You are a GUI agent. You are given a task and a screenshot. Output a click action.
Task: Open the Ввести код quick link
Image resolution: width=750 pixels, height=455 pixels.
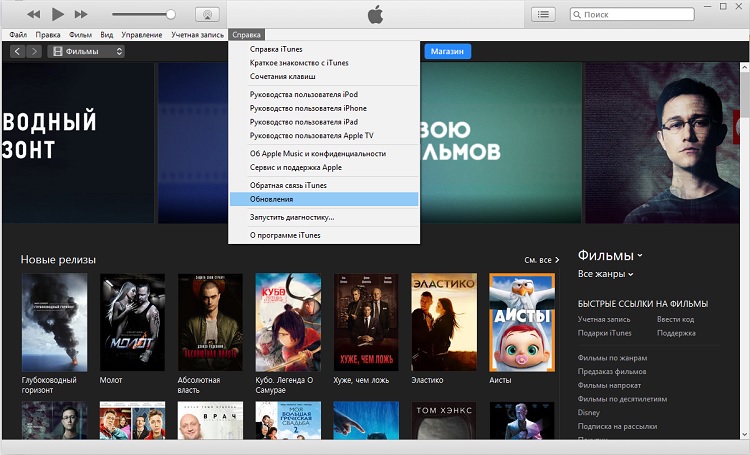675,319
